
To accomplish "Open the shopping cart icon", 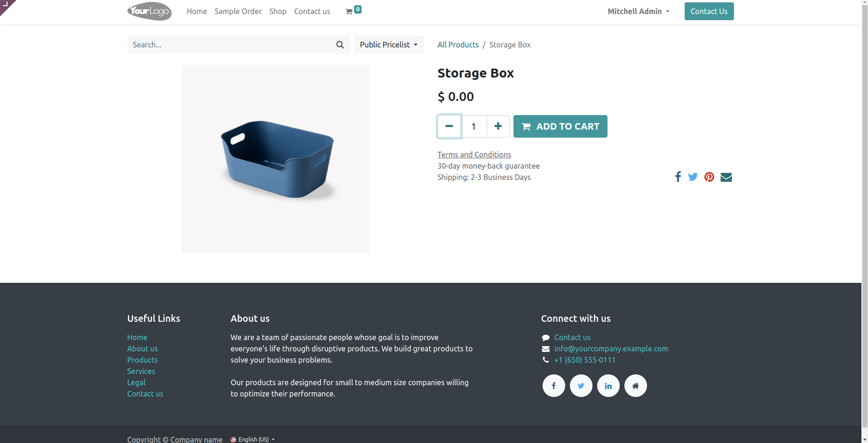I will [349, 11].
